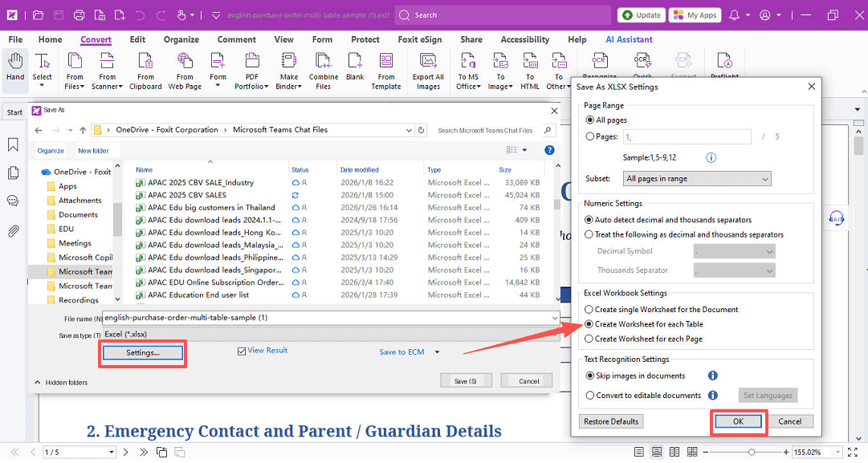The image size is (868, 463).
Task: Create a Blank PDF
Action: [x=355, y=67]
